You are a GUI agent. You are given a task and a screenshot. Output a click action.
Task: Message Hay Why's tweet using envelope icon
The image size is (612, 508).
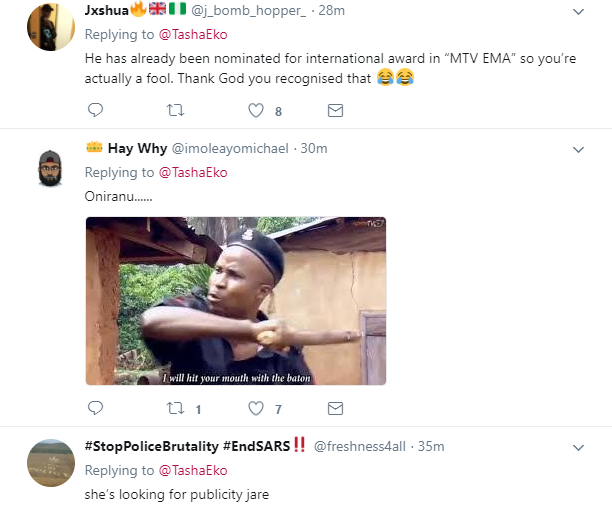(335, 408)
